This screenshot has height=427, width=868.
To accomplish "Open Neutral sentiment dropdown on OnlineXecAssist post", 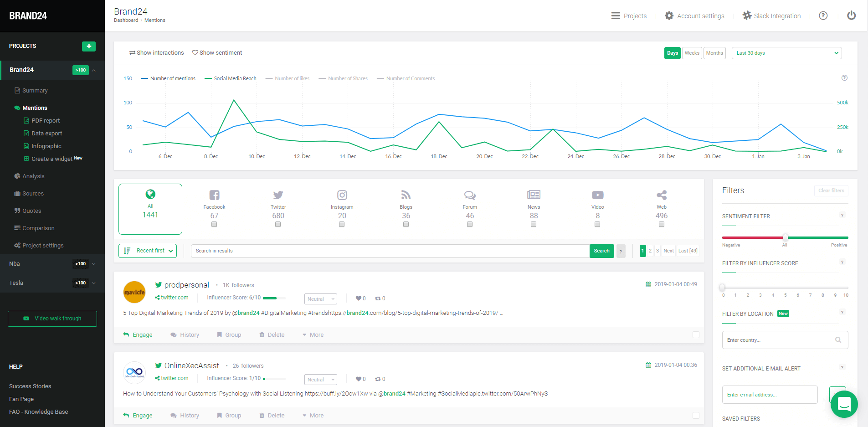I will pyautogui.click(x=321, y=380).
